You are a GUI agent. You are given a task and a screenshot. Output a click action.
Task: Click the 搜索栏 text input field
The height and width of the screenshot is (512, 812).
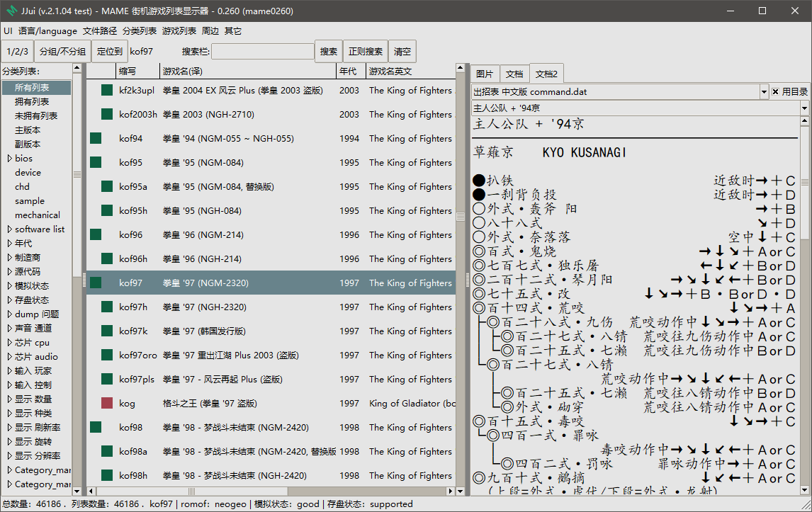(263, 51)
